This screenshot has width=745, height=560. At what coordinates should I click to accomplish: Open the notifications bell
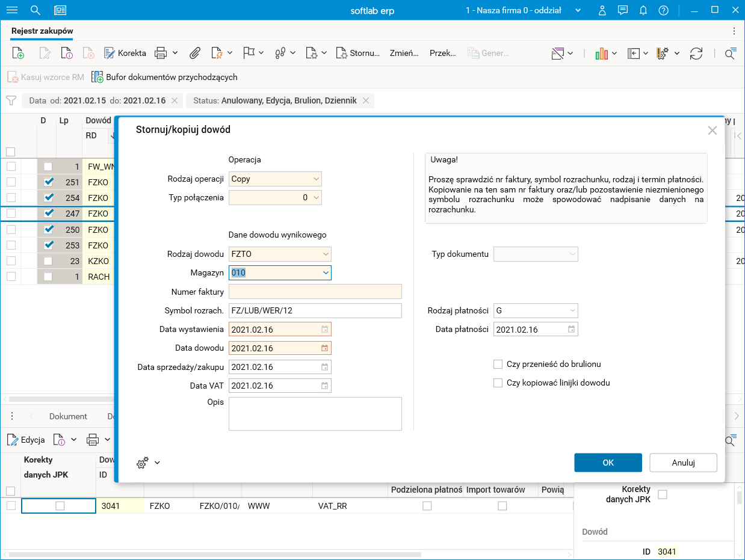tap(643, 10)
